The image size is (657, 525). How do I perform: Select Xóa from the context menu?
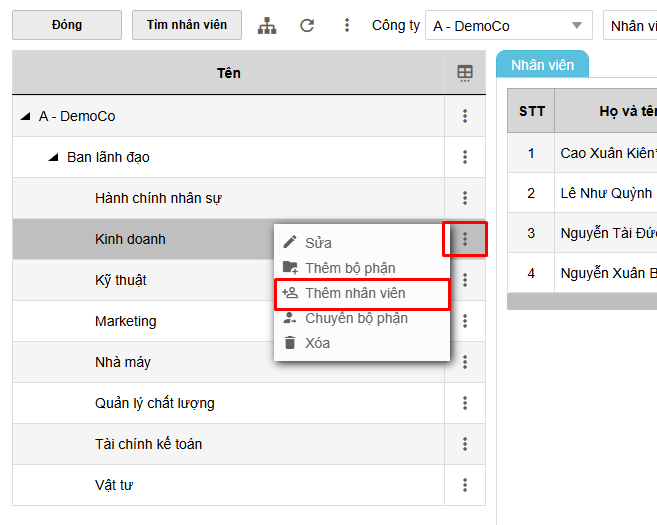317,343
